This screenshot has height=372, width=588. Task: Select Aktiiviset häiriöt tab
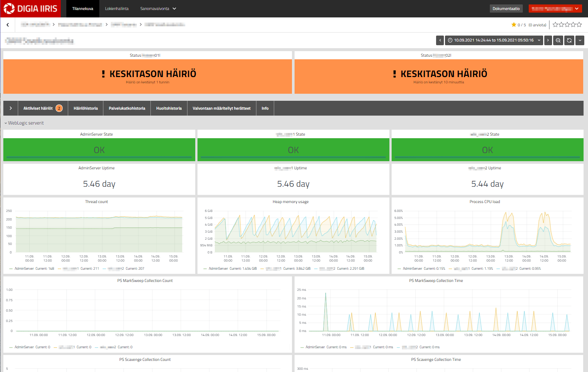point(43,108)
